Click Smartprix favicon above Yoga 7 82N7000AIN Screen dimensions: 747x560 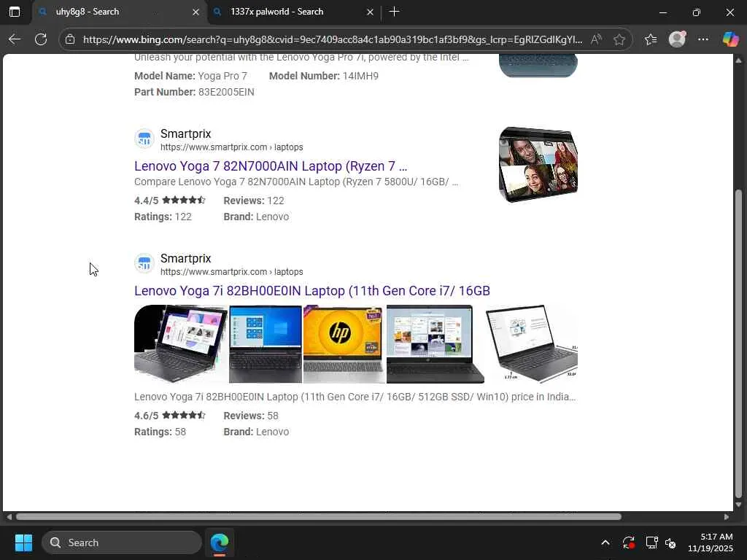click(x=144, y=139)
